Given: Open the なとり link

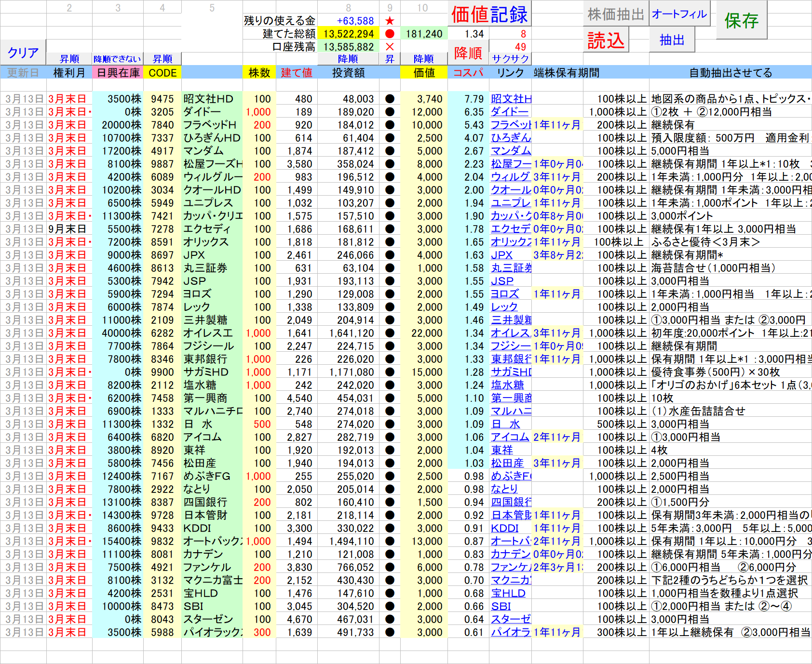Looking at the screenshot, I should 504,489.
